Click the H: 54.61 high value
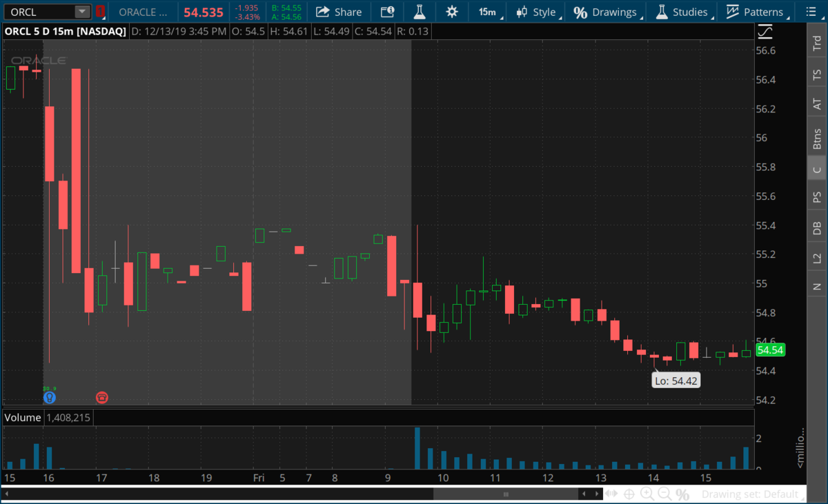 [x=288, y=31]
